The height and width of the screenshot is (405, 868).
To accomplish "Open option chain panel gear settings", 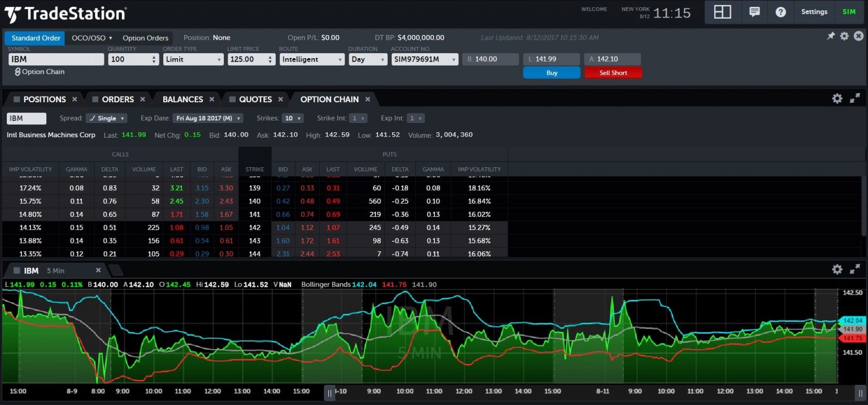I will click(837, 98).
